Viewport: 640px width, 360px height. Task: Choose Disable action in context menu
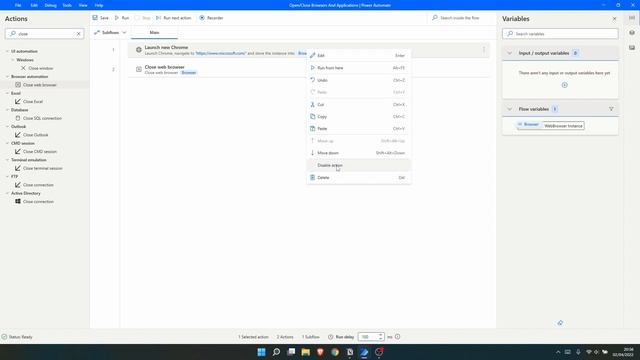coord(359,165)
